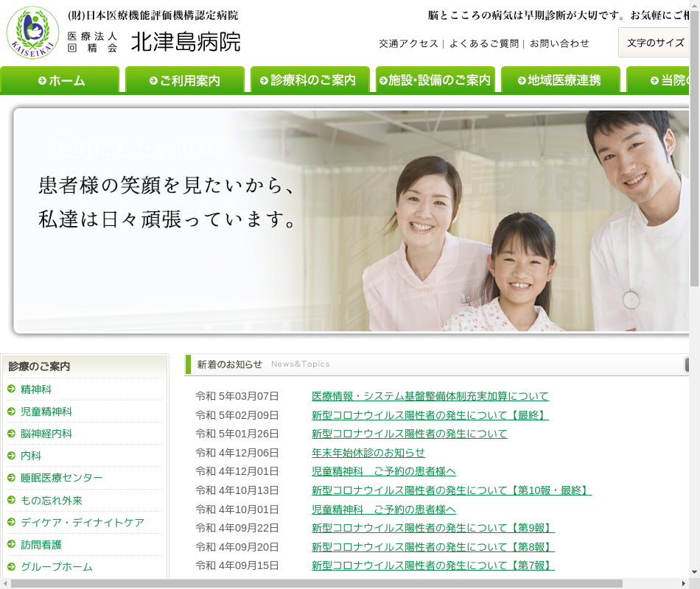Go to the お問い合わせ page
Viewport: 700px width, 589px height.
559,43
